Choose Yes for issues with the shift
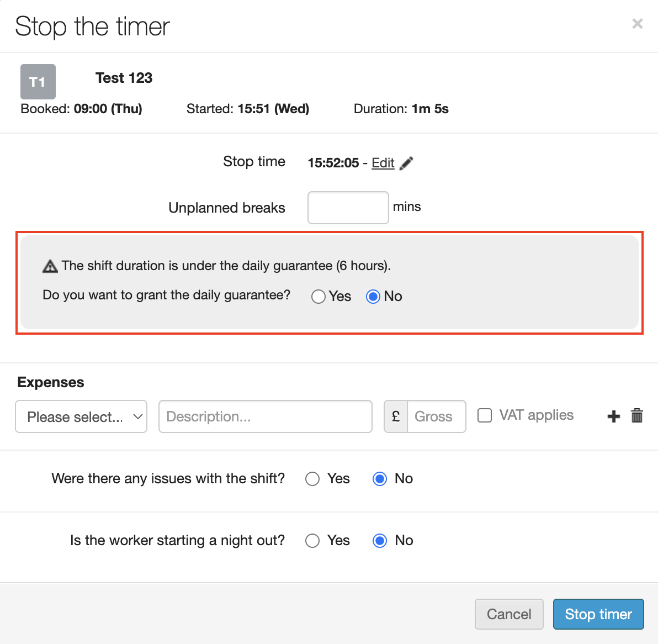The image size is (658, 644). click(312, 479)
